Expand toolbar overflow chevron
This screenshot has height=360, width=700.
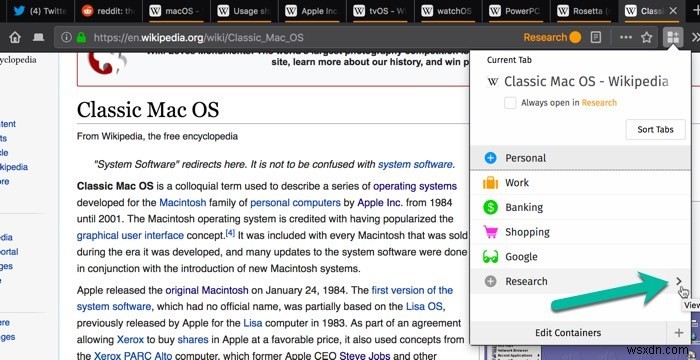pos(696,38)
